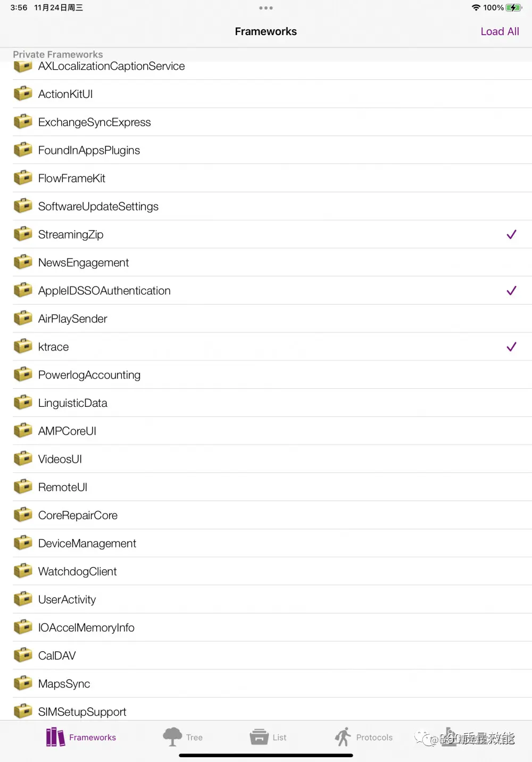Toggle the StreamingZip loaded checkmark
The width and height of the screenshot is (532, 762).
[511, 234]
